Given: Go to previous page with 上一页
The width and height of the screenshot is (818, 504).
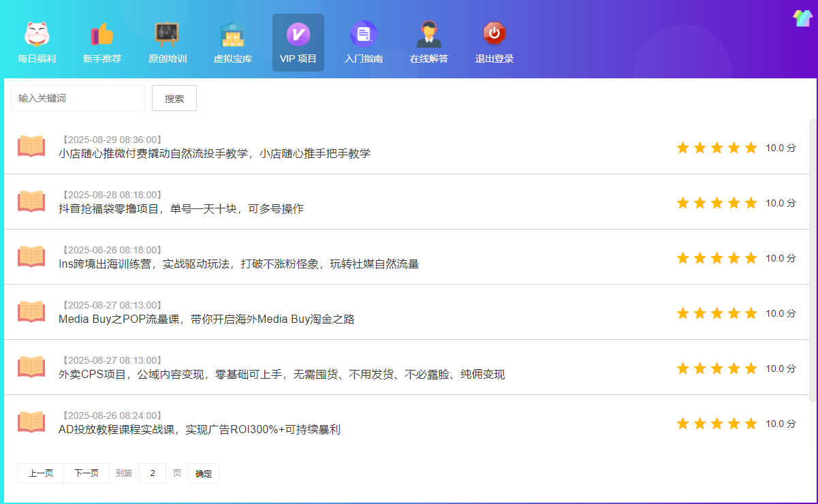Looking at the screenshot, I should [x=41, y=473].
